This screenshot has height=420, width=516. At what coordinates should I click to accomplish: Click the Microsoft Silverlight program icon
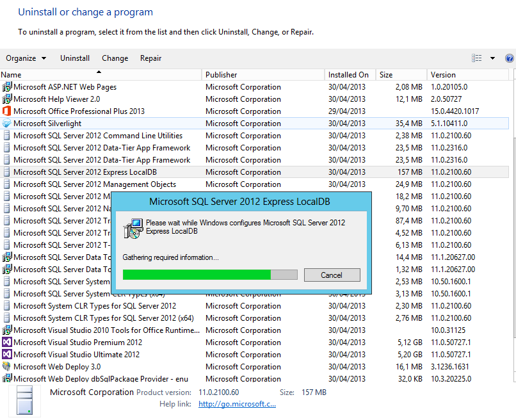(7, 124)
